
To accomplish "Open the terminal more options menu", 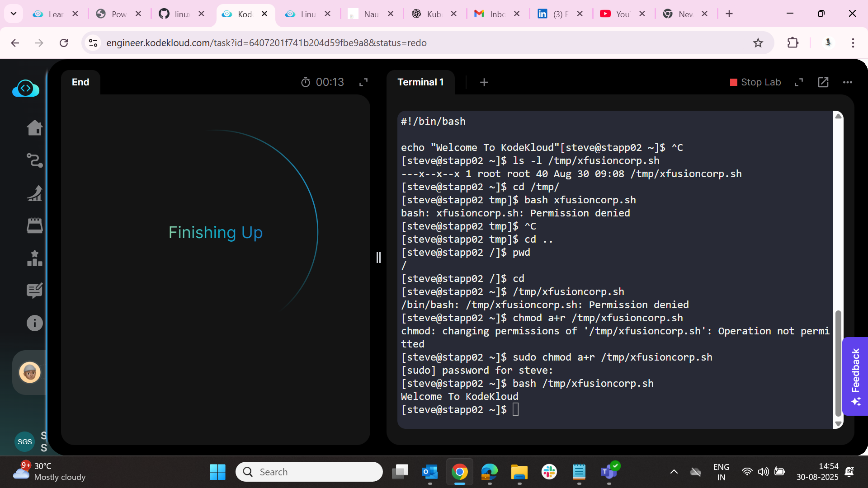I will [848, 82].
